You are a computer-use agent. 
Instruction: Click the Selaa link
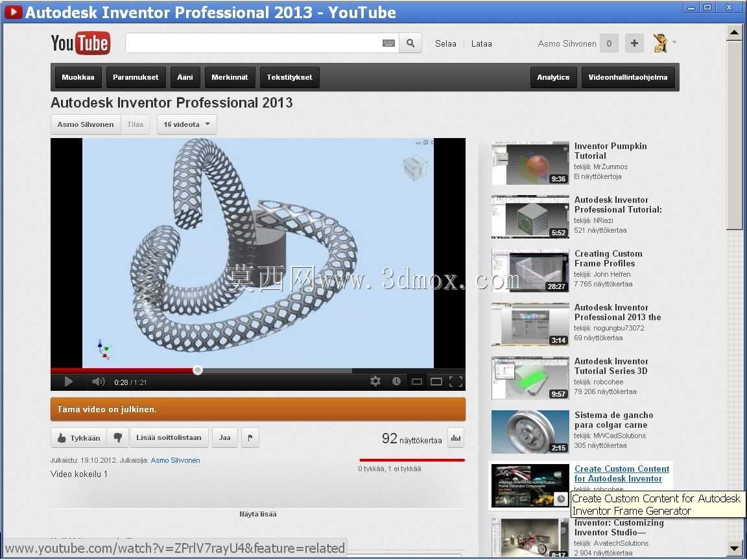tap(445, 43)
